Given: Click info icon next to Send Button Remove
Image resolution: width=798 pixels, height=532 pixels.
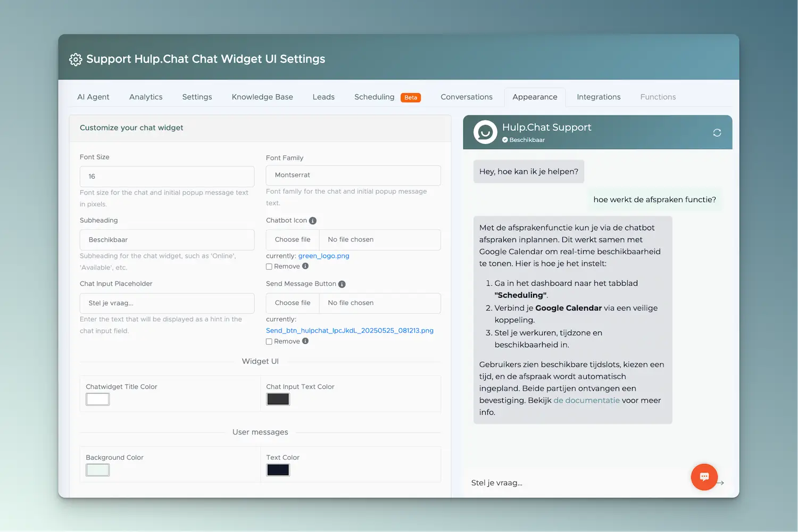Looking at the screenshot, I should [305, 341].
